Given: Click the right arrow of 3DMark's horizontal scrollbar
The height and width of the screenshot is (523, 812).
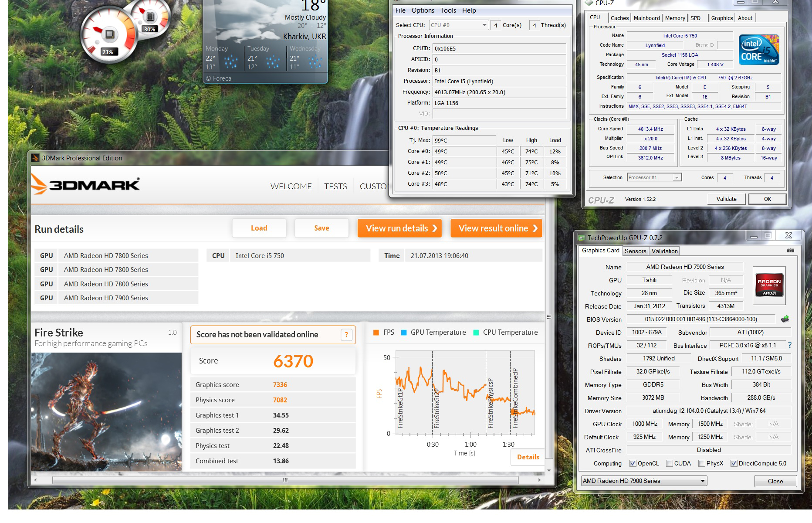Looking at the screenshot, I should [x=539, y=480].
